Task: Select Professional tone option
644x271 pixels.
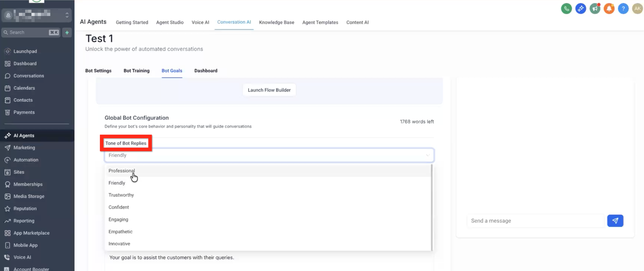Action: tap(121, 171)
